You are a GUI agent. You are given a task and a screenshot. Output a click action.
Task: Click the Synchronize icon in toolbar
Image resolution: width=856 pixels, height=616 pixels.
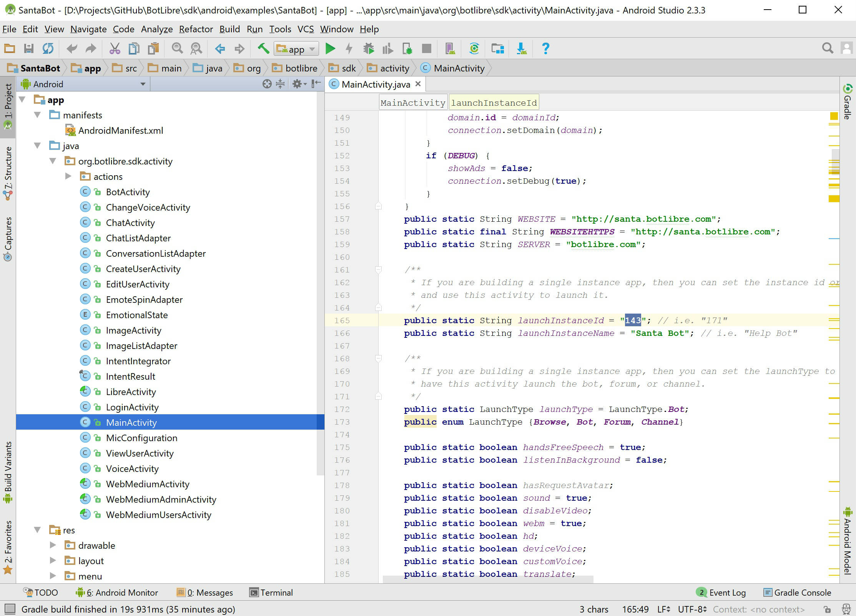(x=48, y=48)
